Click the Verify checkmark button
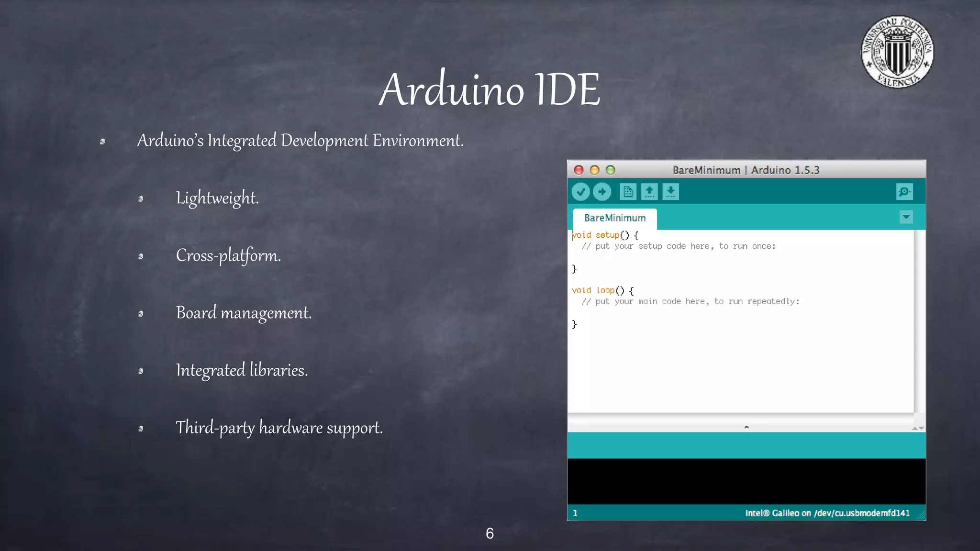Screen dimensions: 980x551 tap(580, 192)
